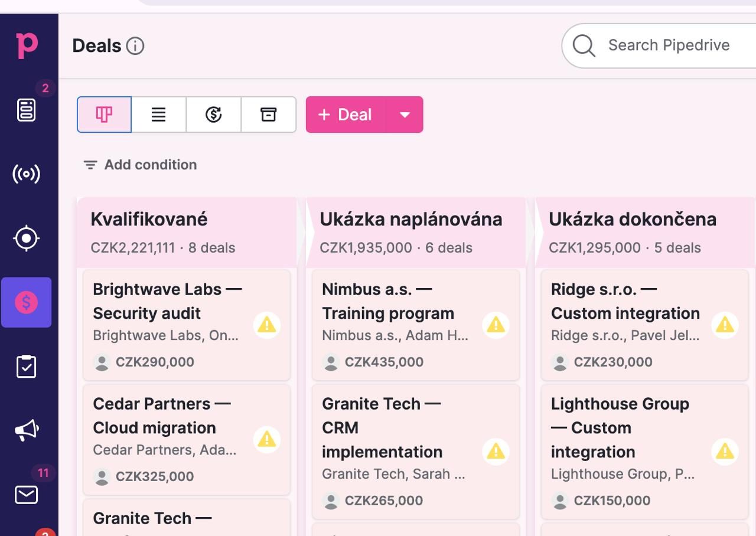Open the live radar sidebar icon

tap(27, 174)
